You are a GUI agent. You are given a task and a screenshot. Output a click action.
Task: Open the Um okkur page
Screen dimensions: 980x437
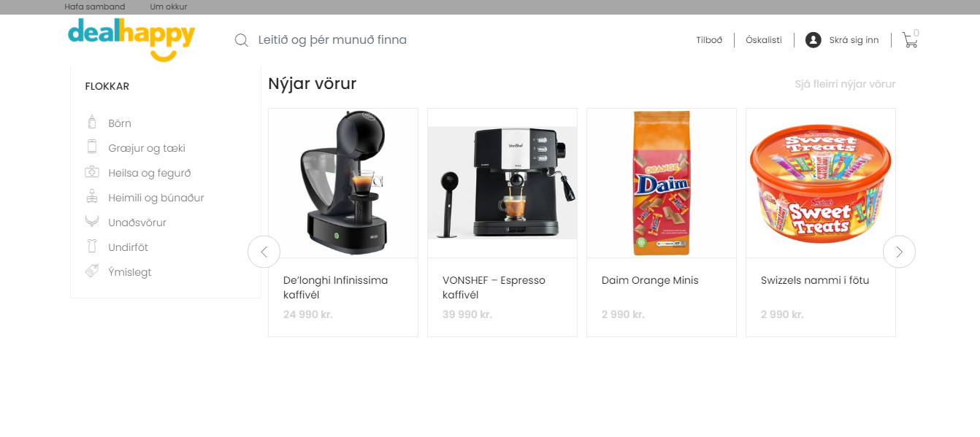pyautogui.click(x=169, y=7)
